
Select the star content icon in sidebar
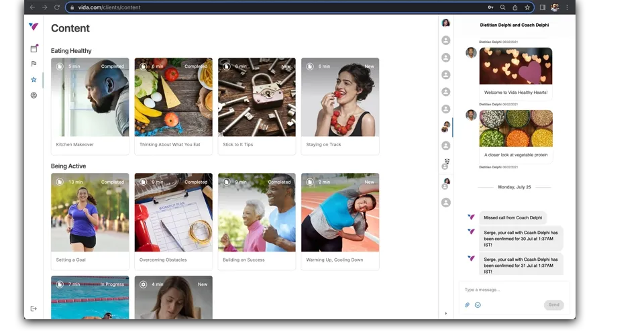tap(34, 80)
